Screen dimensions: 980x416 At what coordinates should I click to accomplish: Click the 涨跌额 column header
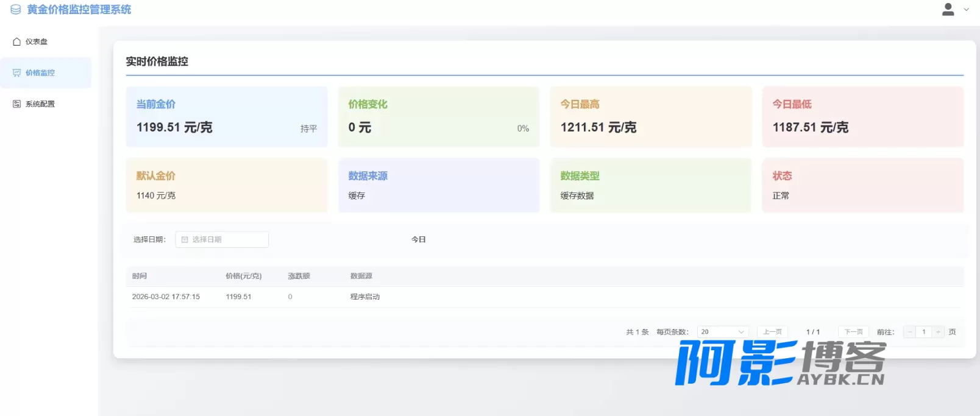299,276
